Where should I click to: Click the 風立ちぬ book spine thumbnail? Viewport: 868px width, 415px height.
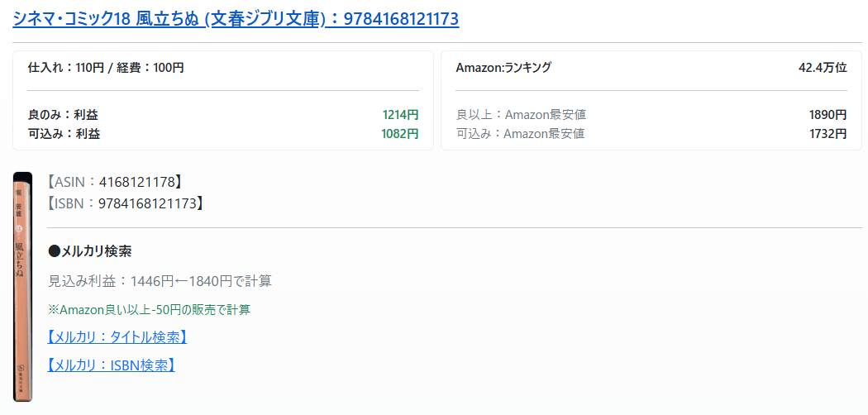23,286
